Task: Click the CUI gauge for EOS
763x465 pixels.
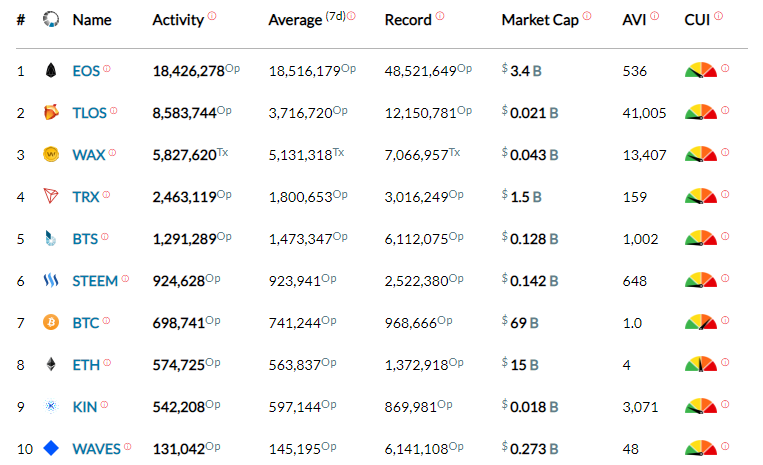Action: (x=700, y=71)
